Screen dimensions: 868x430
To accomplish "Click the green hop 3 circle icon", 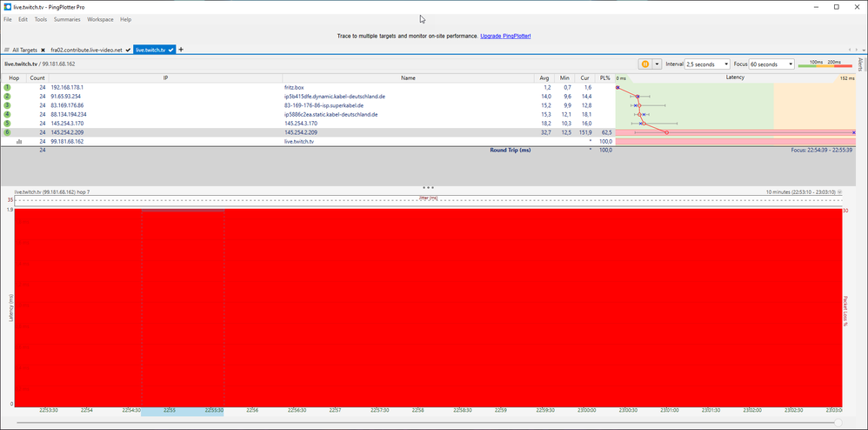I will 7,105.
